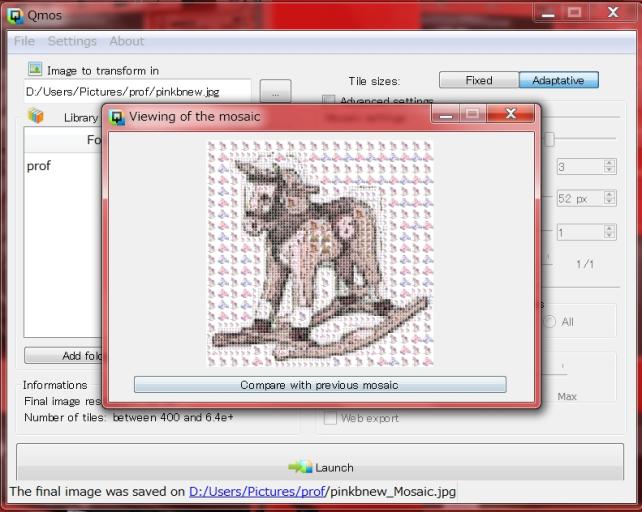Minimize the Viewing of the mosaic window
Screen dimensions: 642x512
[446, 113]
